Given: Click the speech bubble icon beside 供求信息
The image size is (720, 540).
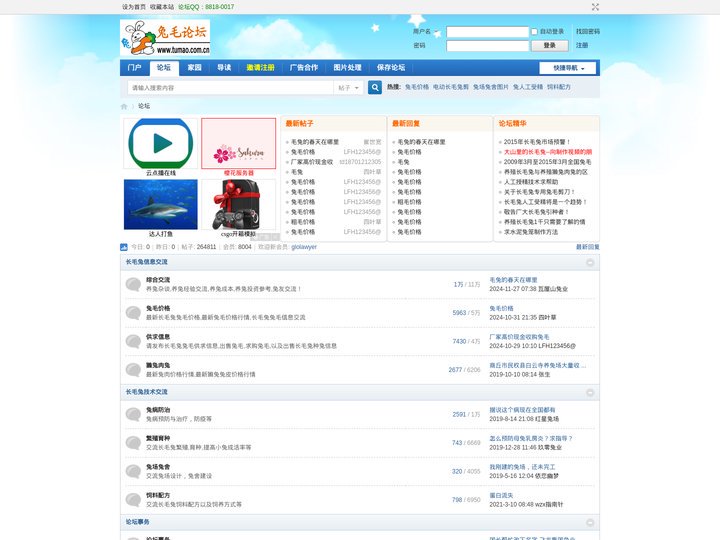Looking at the screenshot, I should click(133, 341).
